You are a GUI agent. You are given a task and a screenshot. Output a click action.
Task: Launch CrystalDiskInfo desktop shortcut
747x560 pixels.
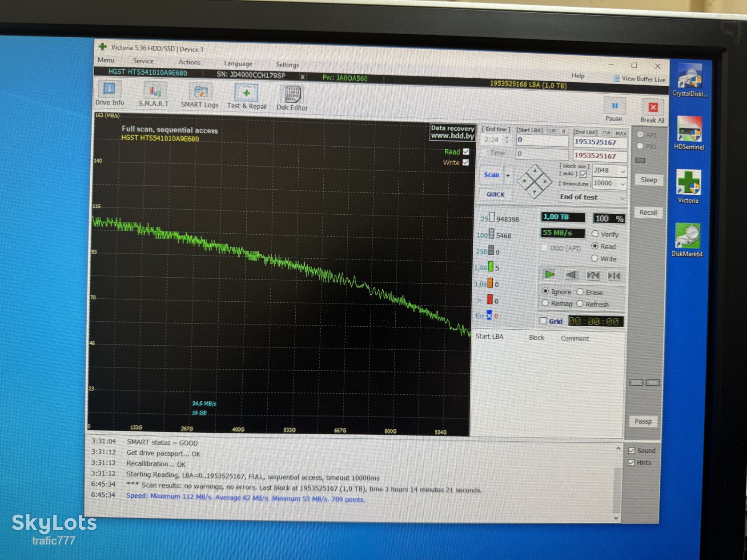click(690, 80)
